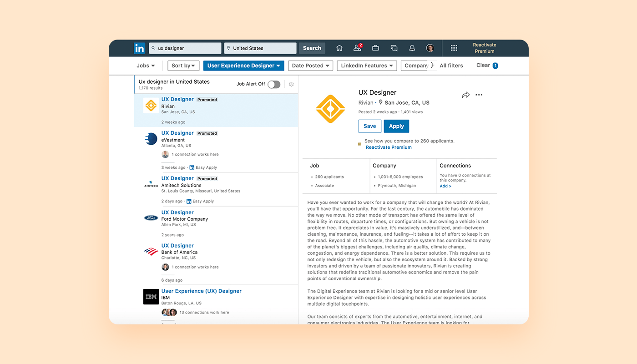Apply to the Rivian UX Designer job
The height and width of the screenshot is (364, 637).
pos(396,126)
